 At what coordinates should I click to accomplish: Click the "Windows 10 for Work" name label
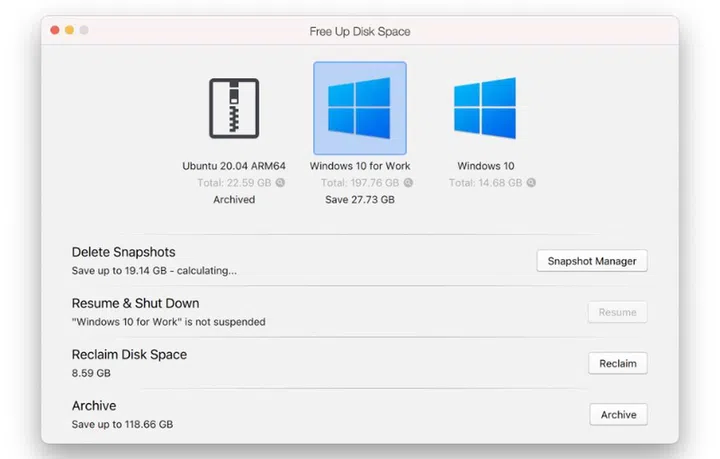coord(360,166)
